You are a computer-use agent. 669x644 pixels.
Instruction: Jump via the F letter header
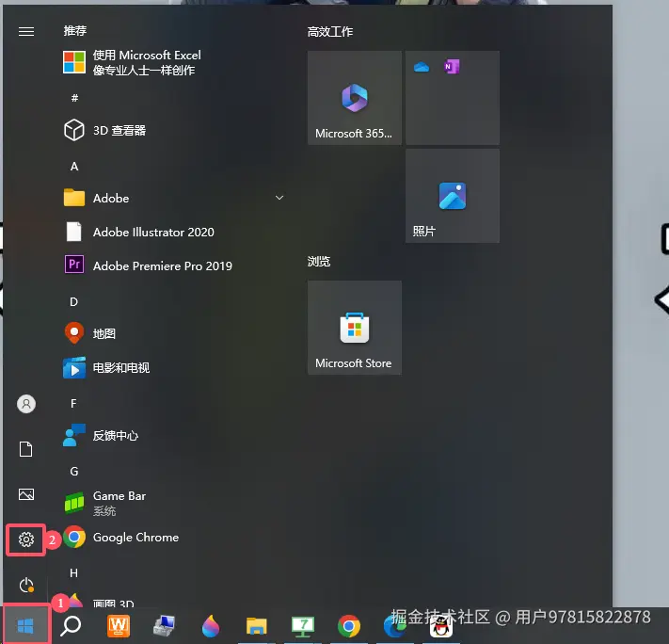[x=73, y=404]
